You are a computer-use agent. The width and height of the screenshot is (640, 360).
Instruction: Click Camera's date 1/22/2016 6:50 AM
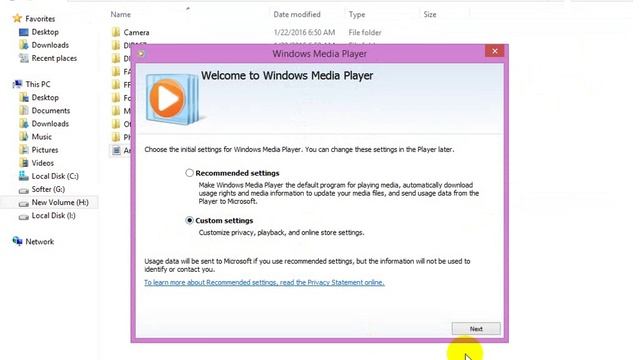coord(304,32)
